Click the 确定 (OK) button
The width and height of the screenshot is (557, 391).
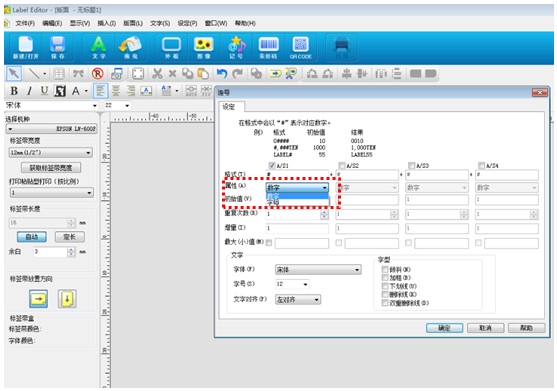click(444, 328)
